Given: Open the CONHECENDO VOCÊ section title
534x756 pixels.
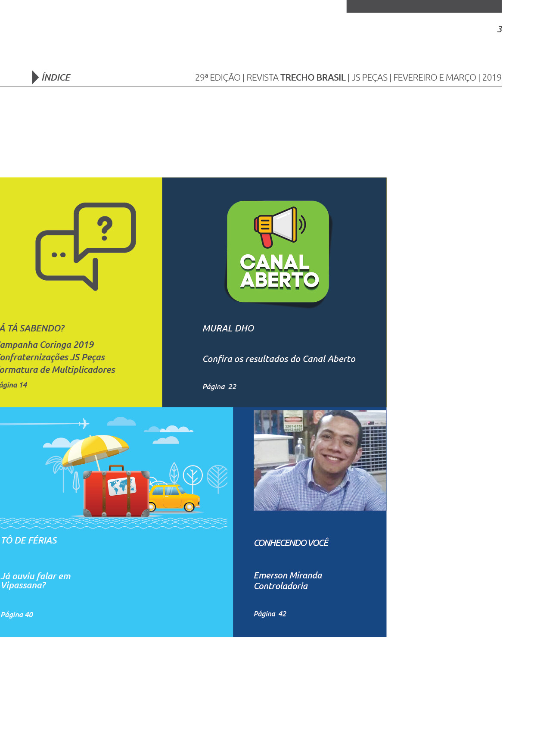Looking at the screenshot, I should coord(291,543).
